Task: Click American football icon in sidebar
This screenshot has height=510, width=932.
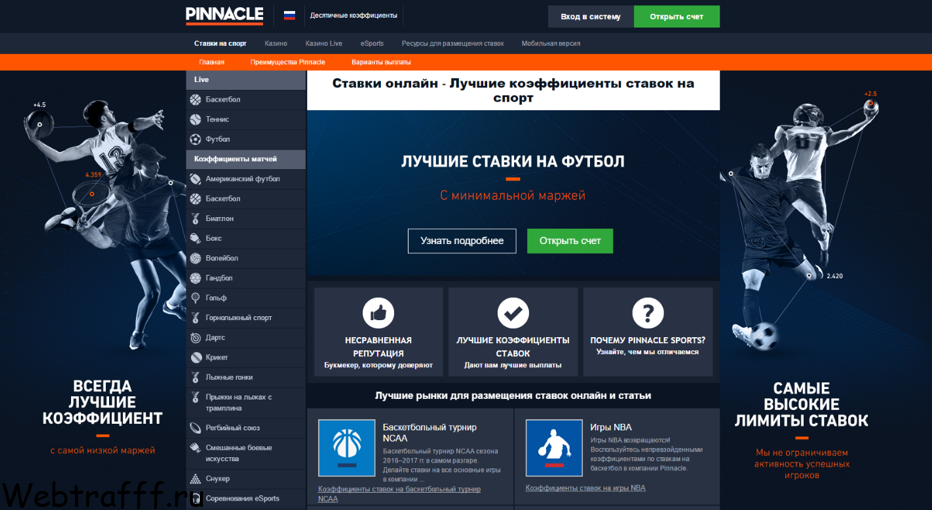Action: (196, 179)
